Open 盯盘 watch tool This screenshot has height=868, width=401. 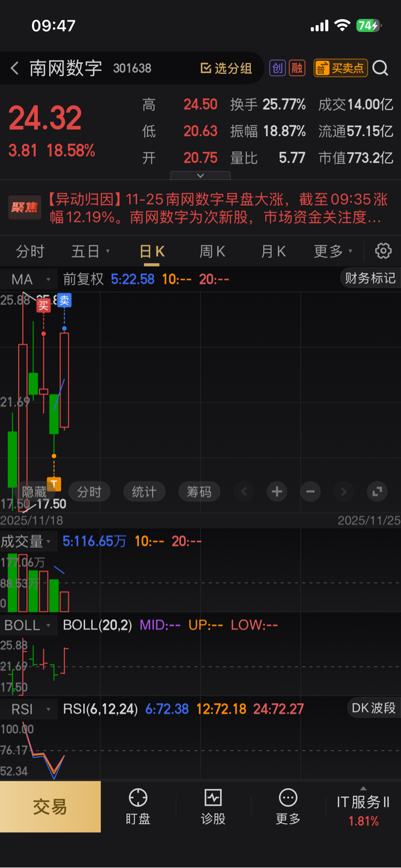click(138, 806)
